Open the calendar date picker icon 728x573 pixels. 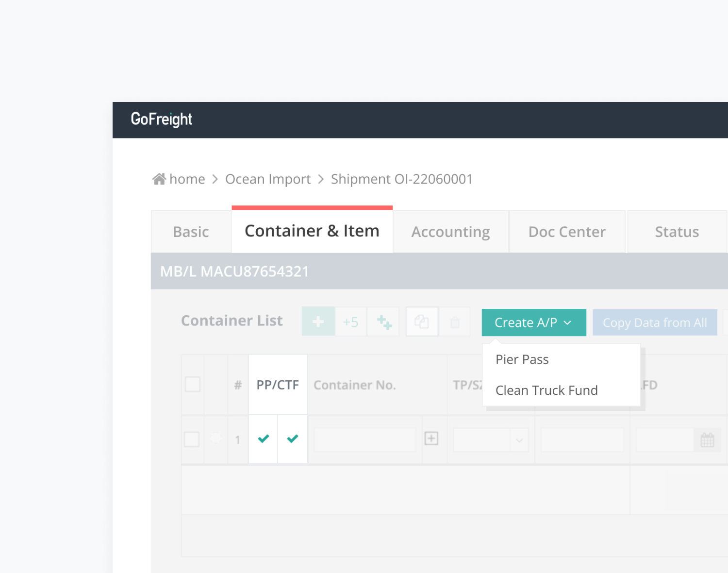tap(707, 440)
